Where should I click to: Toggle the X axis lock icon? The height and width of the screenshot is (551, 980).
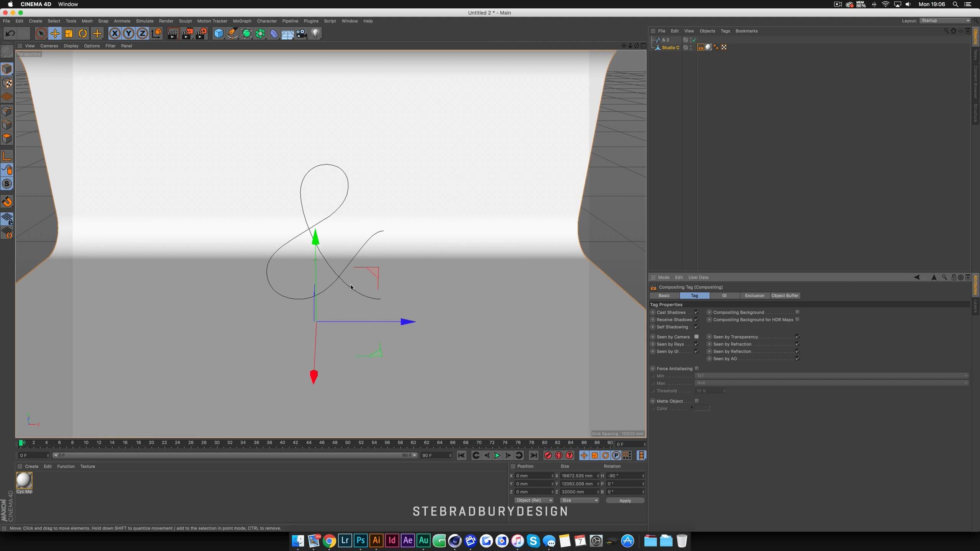114,34
